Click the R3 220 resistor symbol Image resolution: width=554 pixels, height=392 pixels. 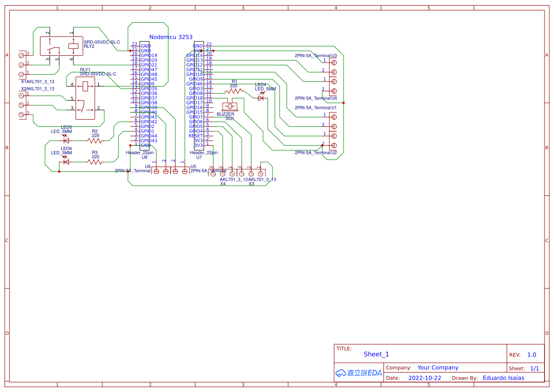click(95, 162)
